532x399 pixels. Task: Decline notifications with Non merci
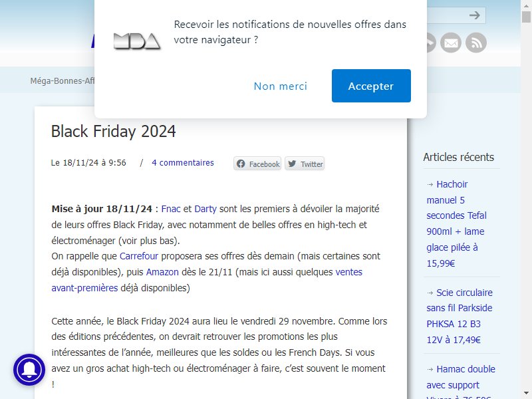point(280,86)
